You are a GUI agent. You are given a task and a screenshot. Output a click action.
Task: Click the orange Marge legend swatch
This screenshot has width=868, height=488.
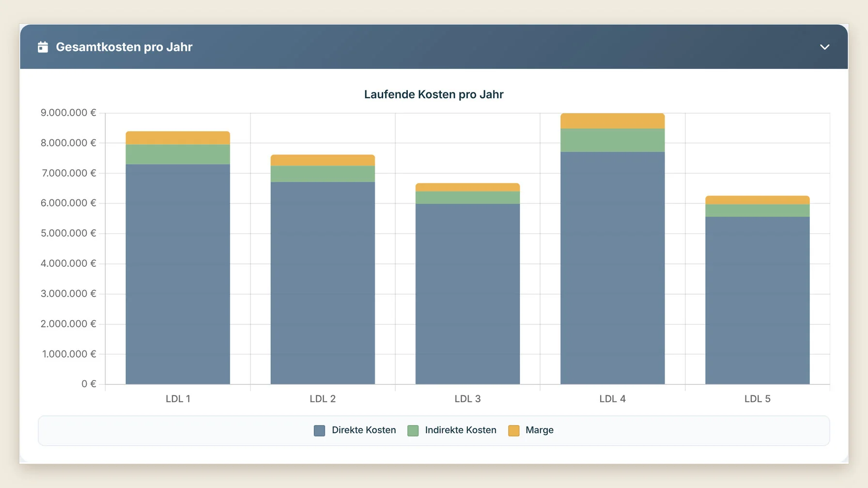(x=513, y=430)
